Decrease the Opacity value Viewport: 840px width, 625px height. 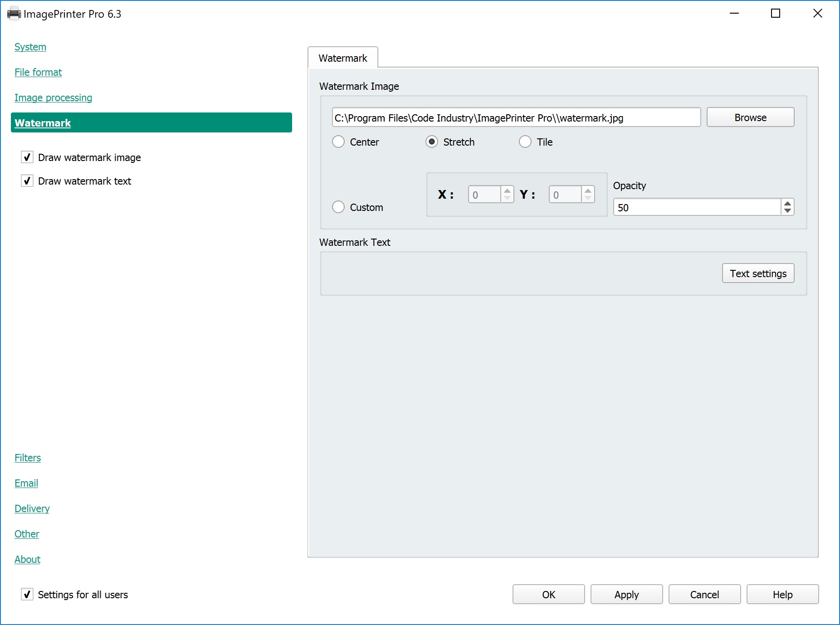pos(788,211)
